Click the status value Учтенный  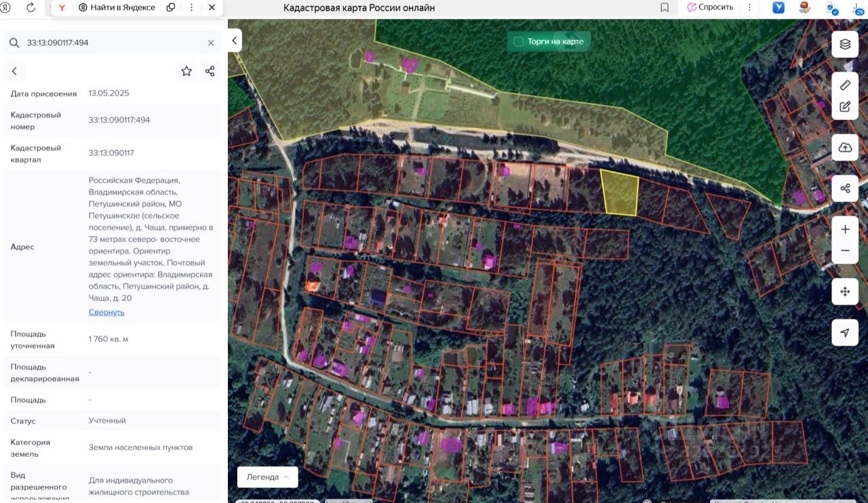[x=107, y=421]
